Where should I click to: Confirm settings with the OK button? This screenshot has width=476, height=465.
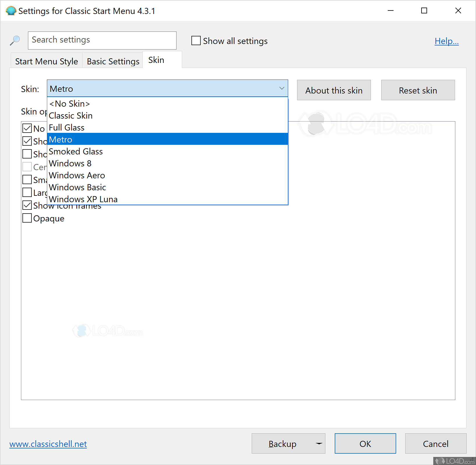pos(365,443)
